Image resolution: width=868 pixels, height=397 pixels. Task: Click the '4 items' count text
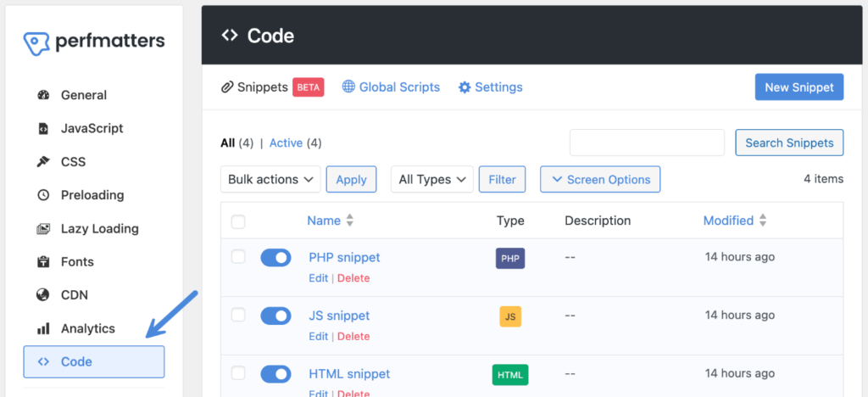[x=824, y=179]
